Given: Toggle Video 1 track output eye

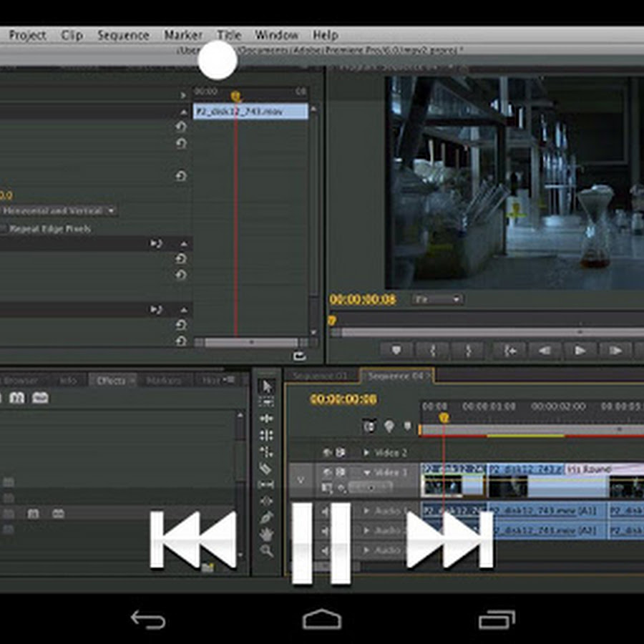Looking at the screenshot, I should (328, 473).
